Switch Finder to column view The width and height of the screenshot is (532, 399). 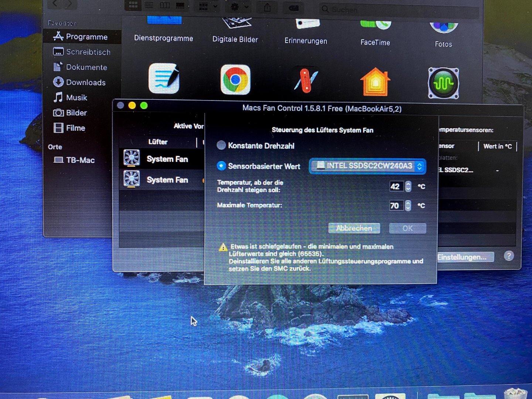point(165,5)
